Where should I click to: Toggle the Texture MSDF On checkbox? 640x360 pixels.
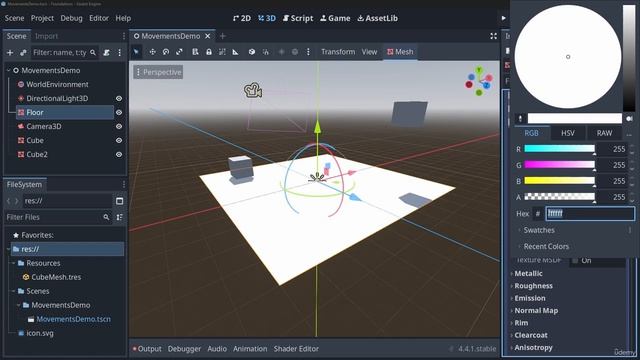(x=575, y=260)
